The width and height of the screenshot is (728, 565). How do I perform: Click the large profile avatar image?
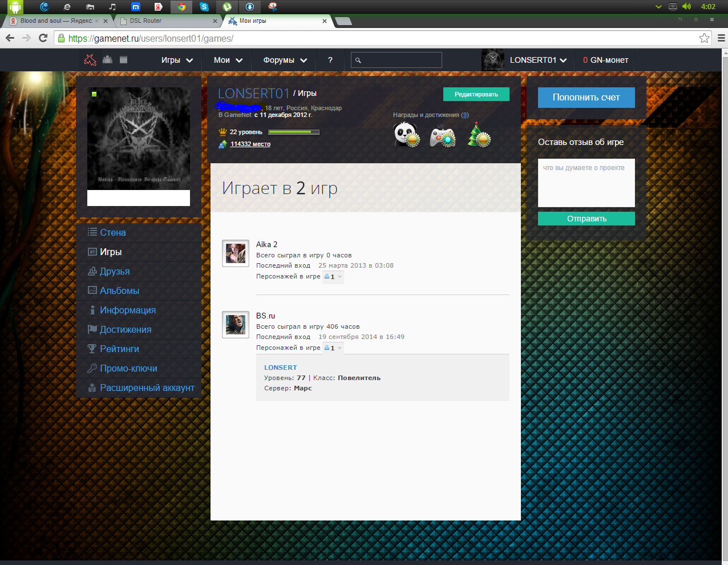pos(139,139)
